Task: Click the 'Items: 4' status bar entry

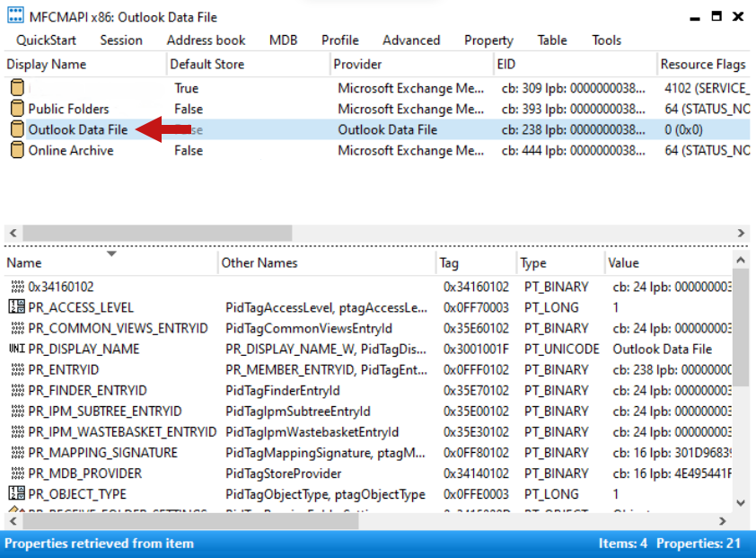Action: pos(623,543)
